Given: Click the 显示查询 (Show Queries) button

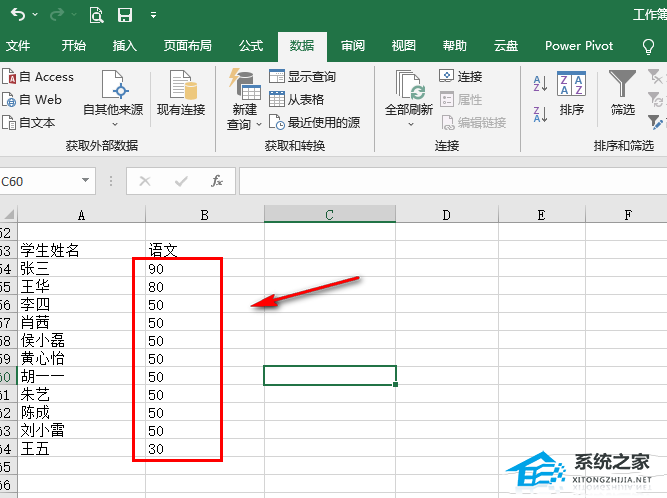Looking at the screenshot, I should click(303, 77).
